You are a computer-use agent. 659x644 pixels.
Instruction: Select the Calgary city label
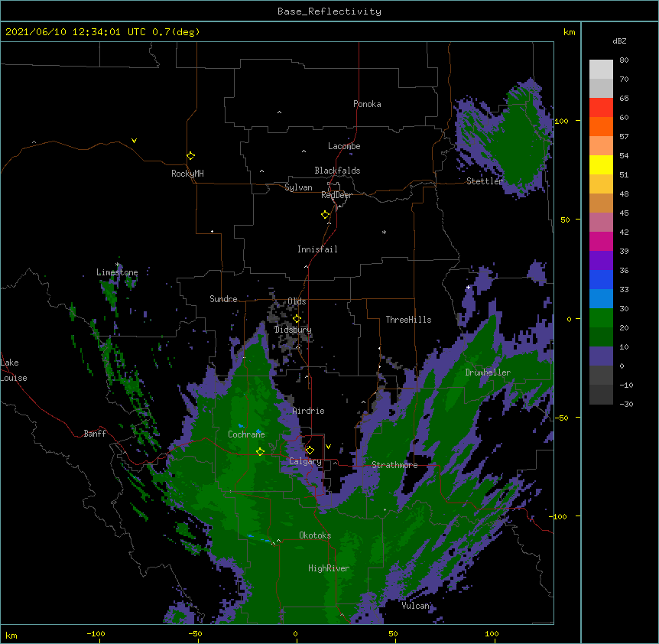coord(305,461)
